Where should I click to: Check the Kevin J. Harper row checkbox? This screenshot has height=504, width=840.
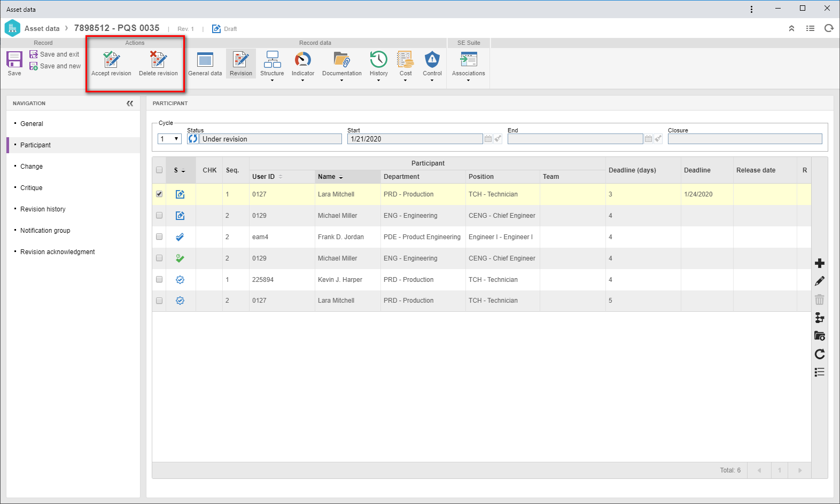[159, 280]
